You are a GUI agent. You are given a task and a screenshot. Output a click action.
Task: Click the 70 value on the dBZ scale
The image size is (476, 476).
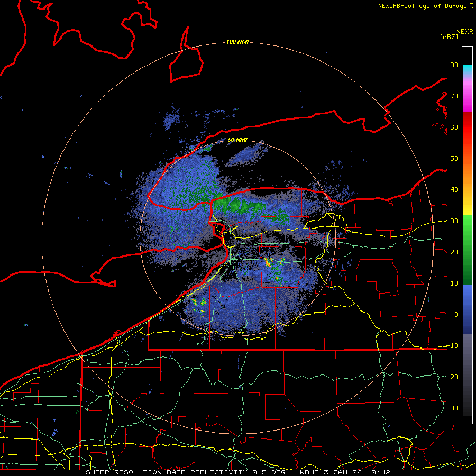coord(454,96)
